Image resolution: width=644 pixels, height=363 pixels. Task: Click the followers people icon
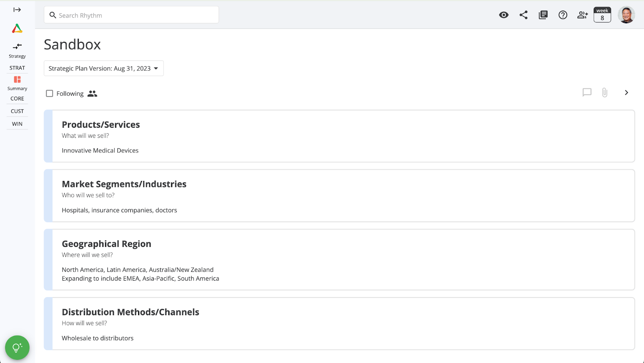(92, 93)
